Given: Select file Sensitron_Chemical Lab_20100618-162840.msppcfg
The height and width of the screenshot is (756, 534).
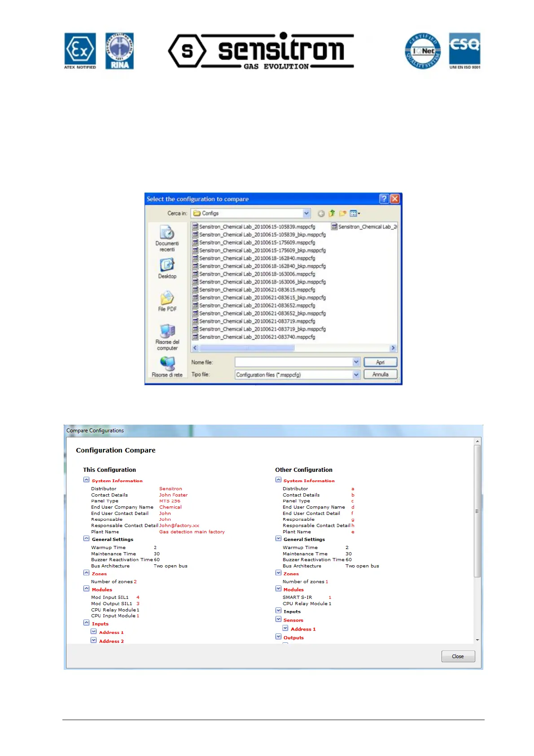Looking at the screenshot, I should click(x=254, y=258).
